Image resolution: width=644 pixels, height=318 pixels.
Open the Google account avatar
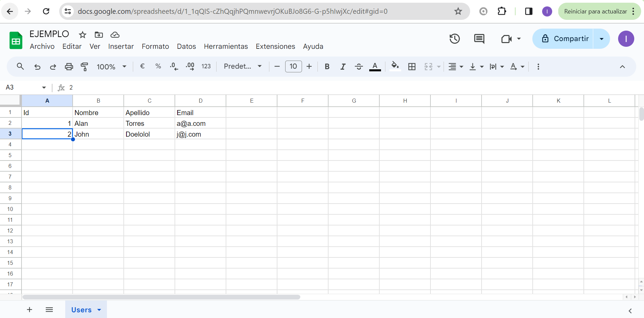tap(626, 39)
